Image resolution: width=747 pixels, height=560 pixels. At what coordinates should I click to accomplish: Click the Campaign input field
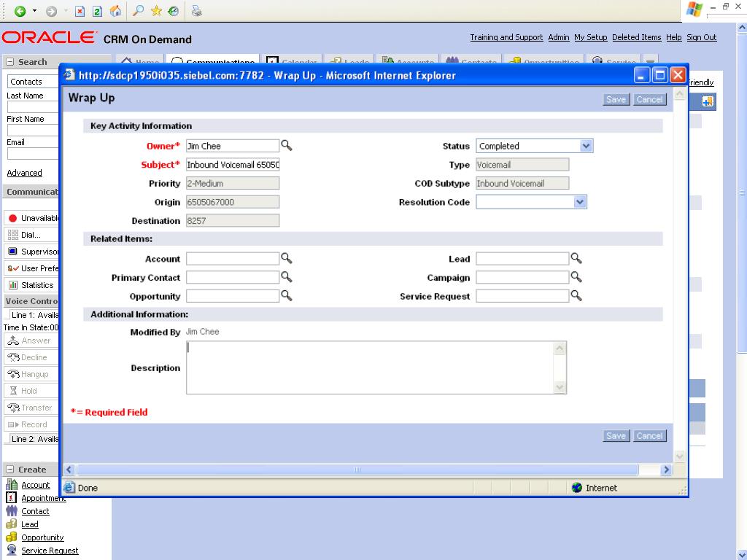(522, 277)
